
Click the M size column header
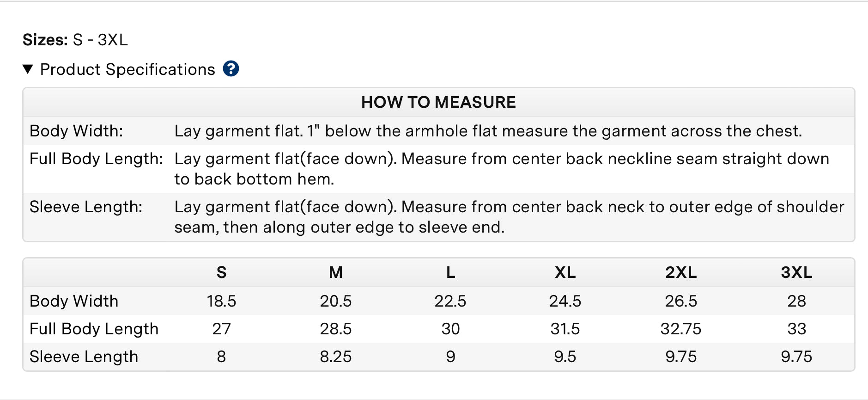[336, 272]
